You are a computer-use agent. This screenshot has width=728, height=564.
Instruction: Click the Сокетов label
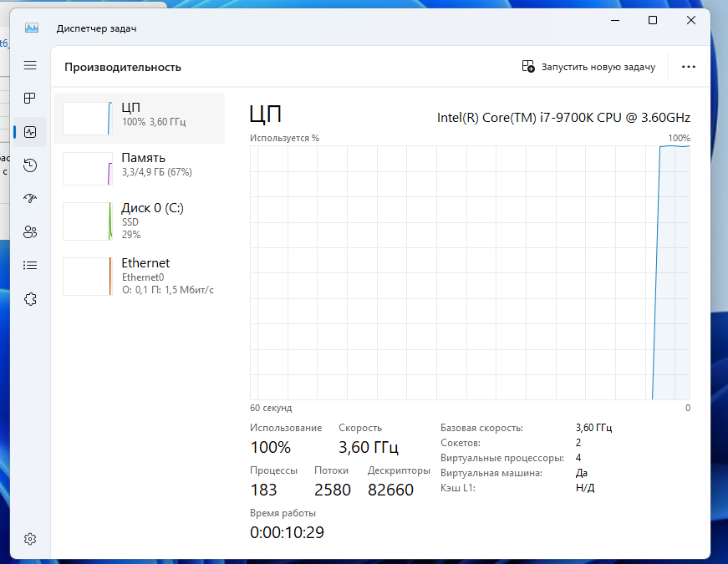(x=461, y=443)
